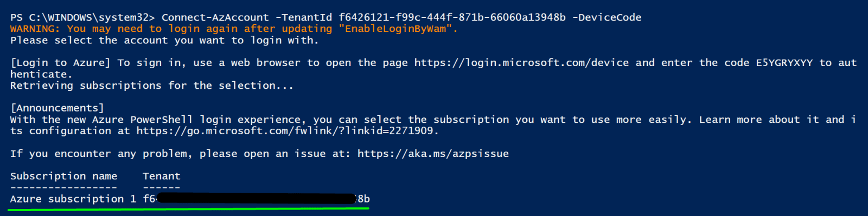Click the Subscription name column header
Viewport: 868px width, 216px height.
click(63, 176)
